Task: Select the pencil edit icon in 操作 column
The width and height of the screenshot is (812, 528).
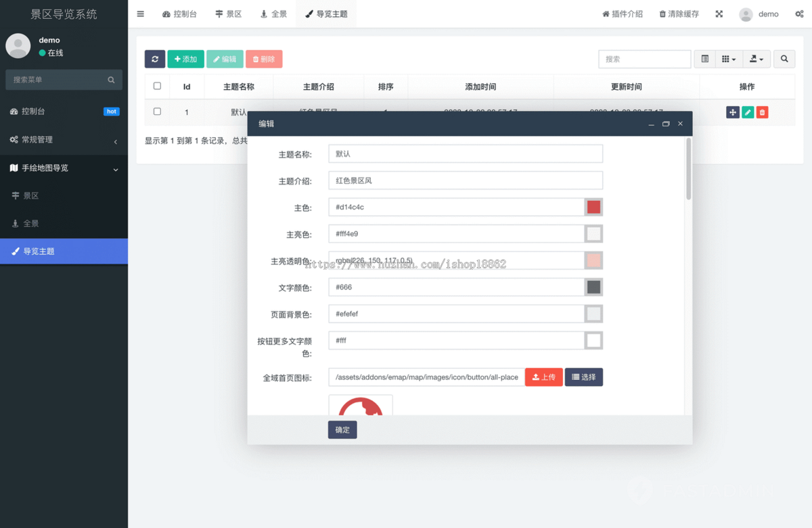Action: 747,112
